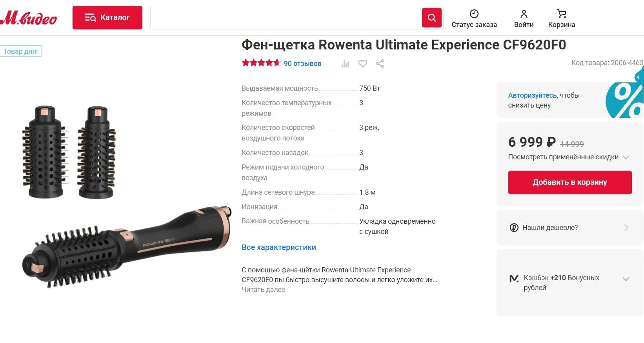Click Добавить в корзину button
Image resolution: width=644 pixels, height=343 pixels.
click(570, 182)
